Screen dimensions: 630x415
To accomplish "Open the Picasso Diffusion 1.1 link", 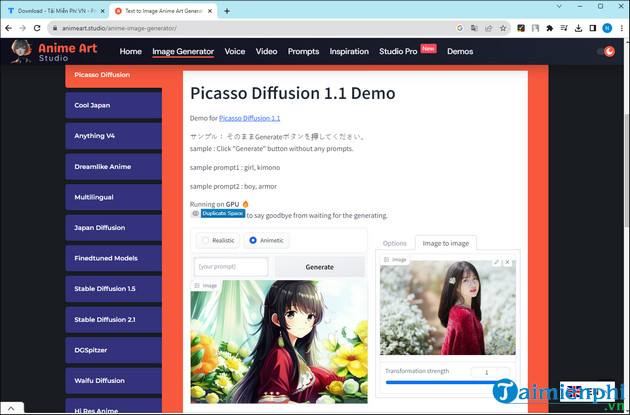I will 250,118.
